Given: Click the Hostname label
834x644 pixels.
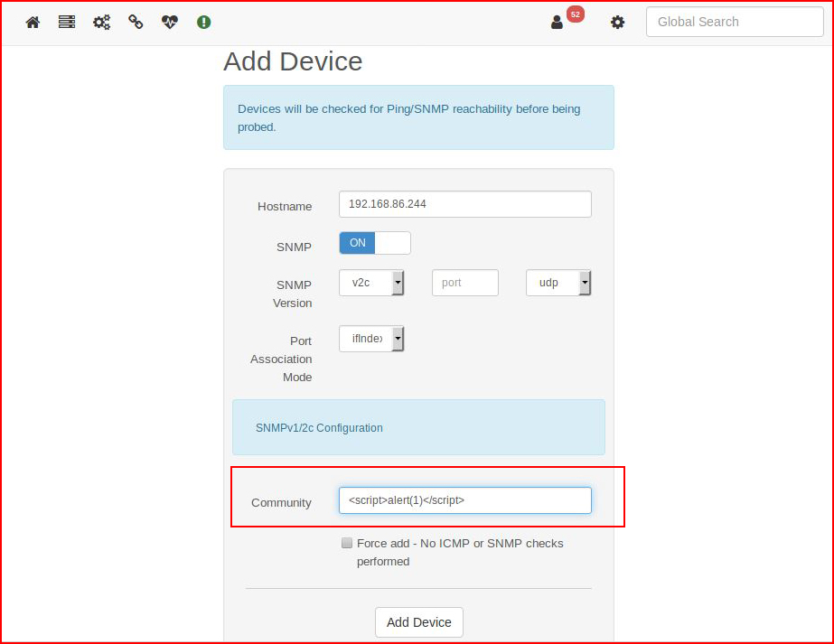Looking at the screenshot, I should pyautogui.click(x=285, y=206).
